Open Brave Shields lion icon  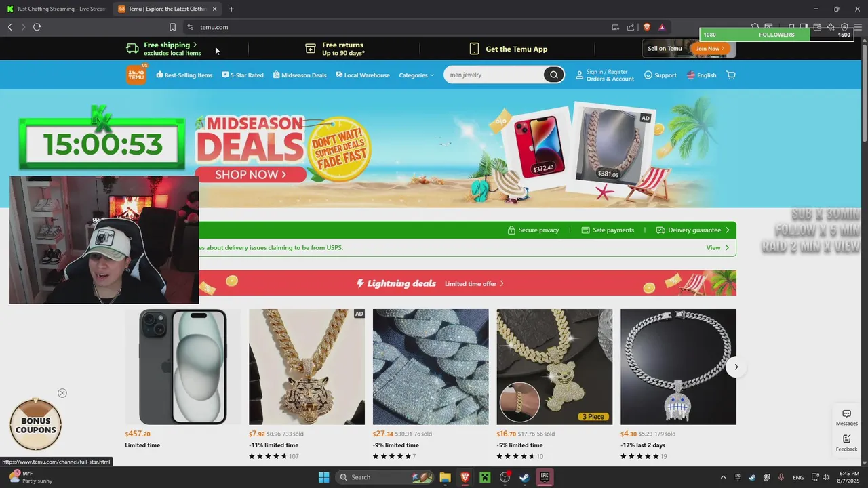(646, 27)
